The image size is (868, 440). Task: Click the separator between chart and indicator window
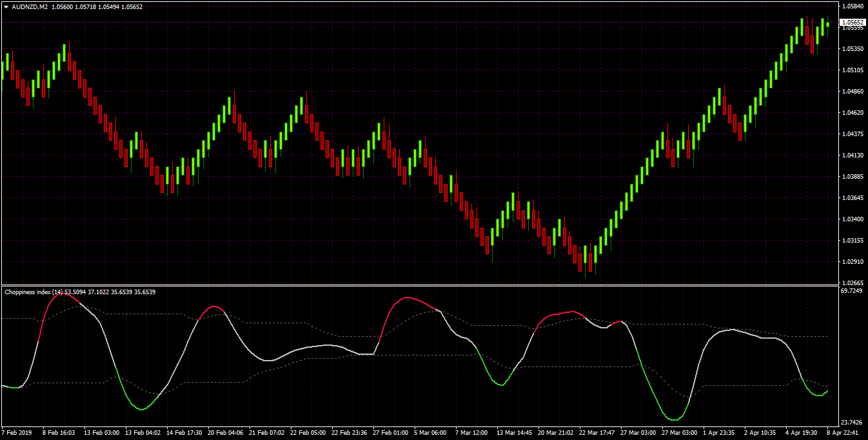coord(419,285)
